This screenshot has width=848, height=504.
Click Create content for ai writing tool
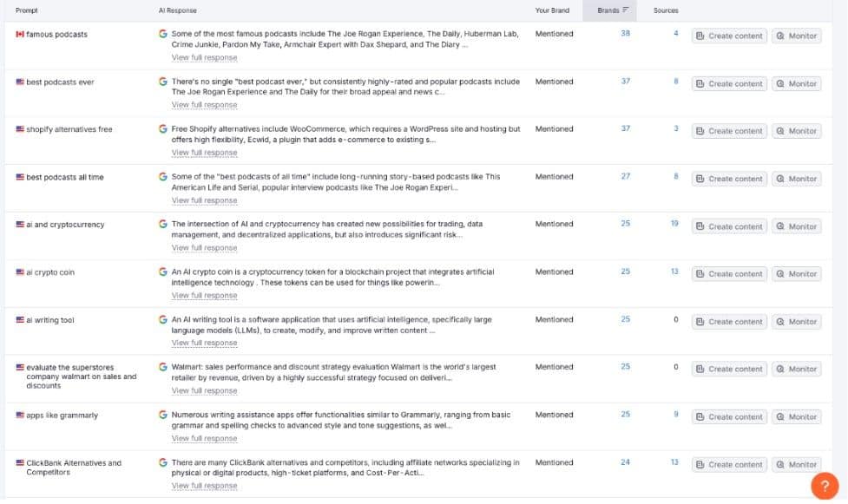[x=729, y=322]
